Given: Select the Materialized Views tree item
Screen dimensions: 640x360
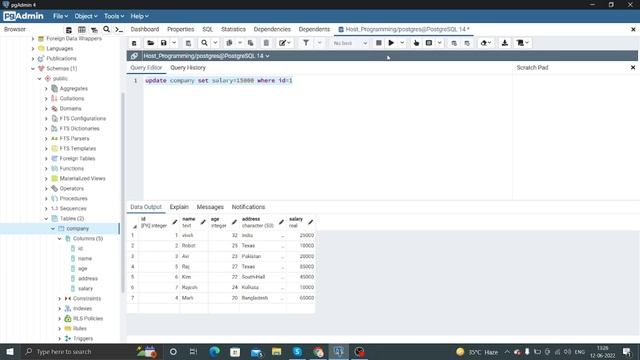Looking at the screenshot, I should 82,179.
